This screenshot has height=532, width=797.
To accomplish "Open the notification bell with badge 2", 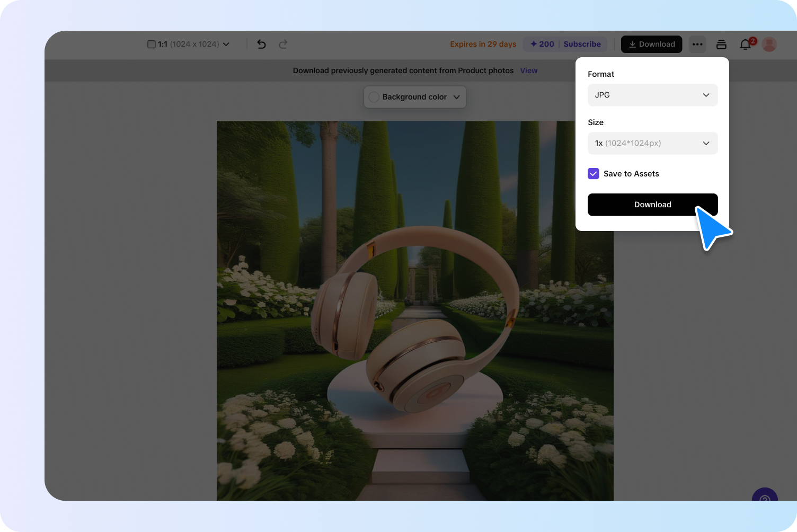I will coord(745,45).
